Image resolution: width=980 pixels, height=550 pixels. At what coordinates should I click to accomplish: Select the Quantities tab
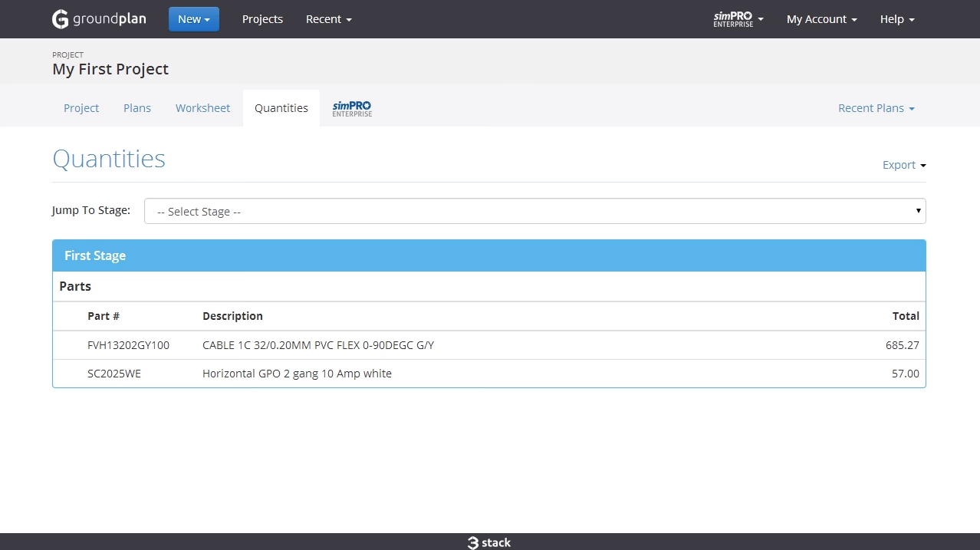tap(281, 108)
